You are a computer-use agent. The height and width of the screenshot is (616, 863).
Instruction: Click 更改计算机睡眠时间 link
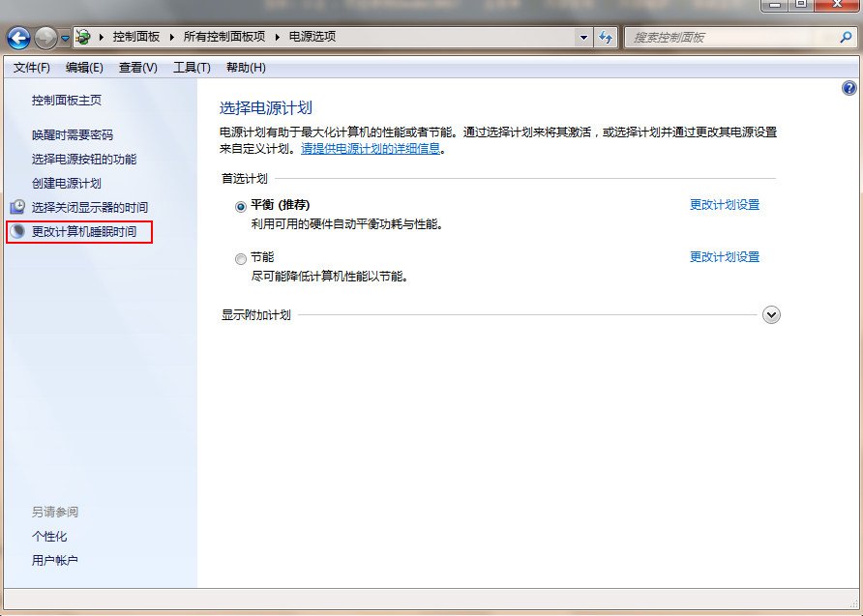click(x=83, y=231)
